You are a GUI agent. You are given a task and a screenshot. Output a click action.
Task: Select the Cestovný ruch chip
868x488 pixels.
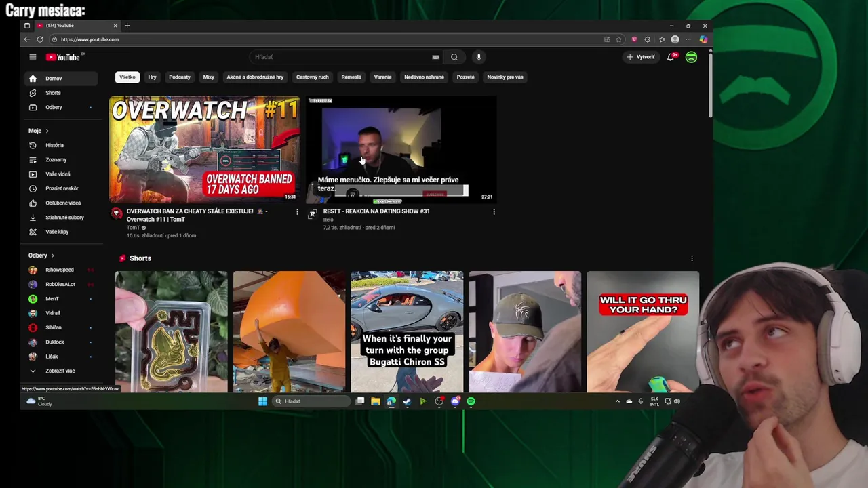(312, 77)
